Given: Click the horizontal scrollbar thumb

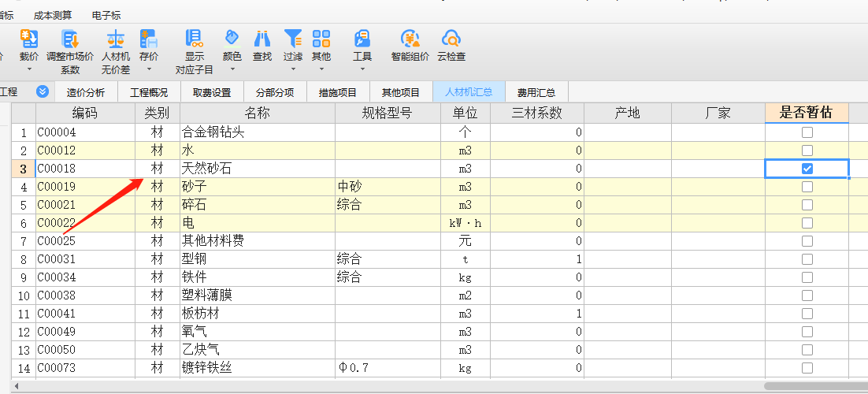Looking at the screenshot, I should (x=816, y=385).
